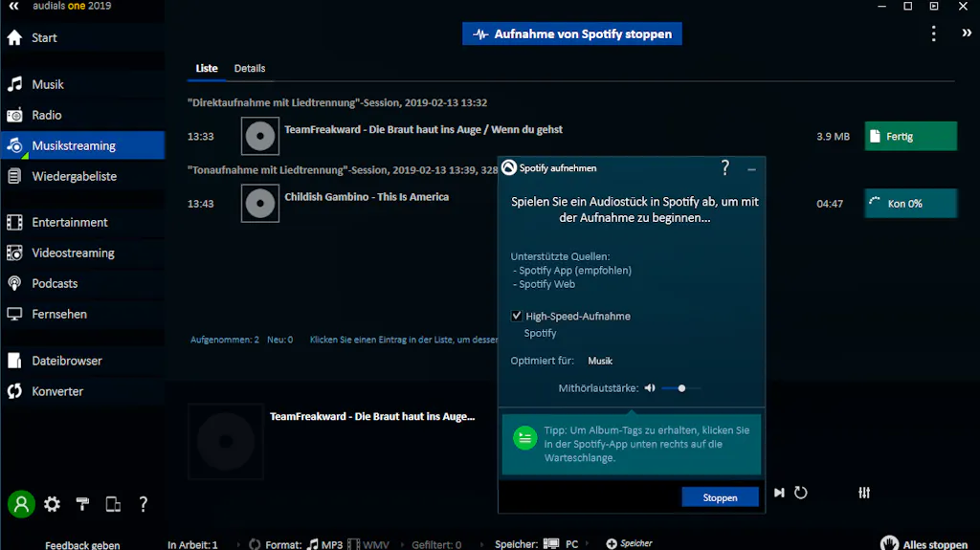Image resolution: width=980 pixels, height=550 pixels.
Task: Toggle High-Speed-Aufnahme checkbox
Action: [x=516, y=316]
